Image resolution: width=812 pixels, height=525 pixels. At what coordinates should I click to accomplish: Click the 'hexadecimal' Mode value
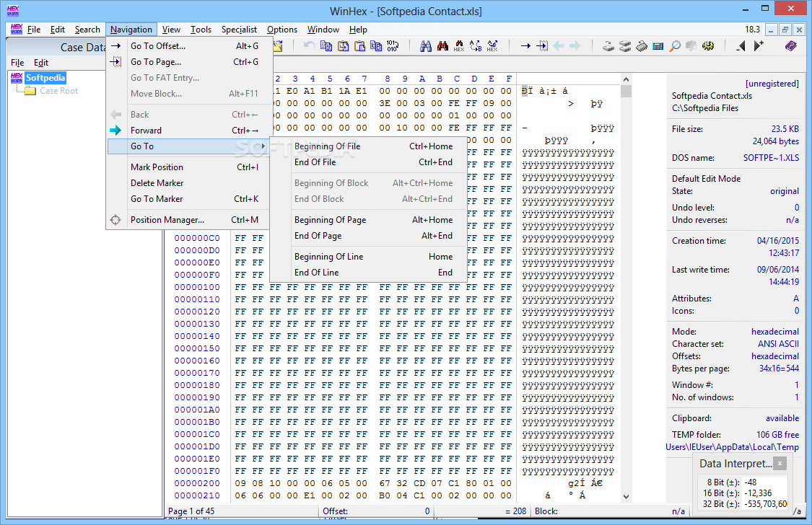click(x=775, y=332)
